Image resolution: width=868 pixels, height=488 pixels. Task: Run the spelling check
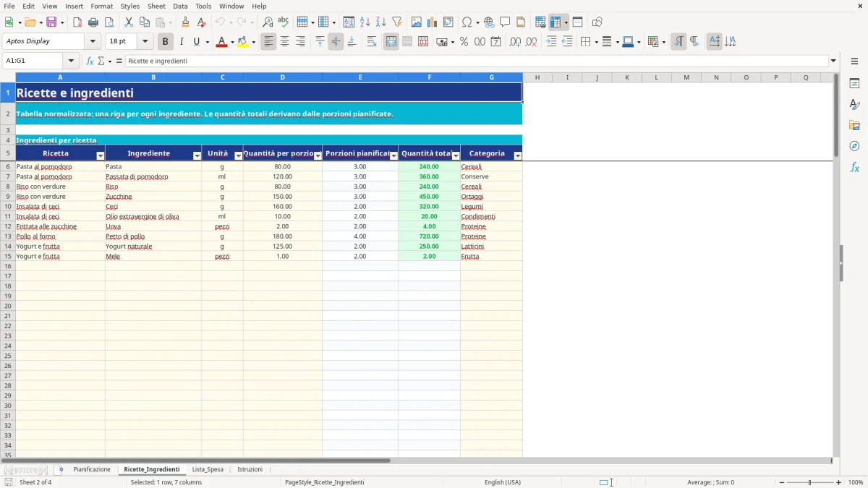click(x=284, y=22)
